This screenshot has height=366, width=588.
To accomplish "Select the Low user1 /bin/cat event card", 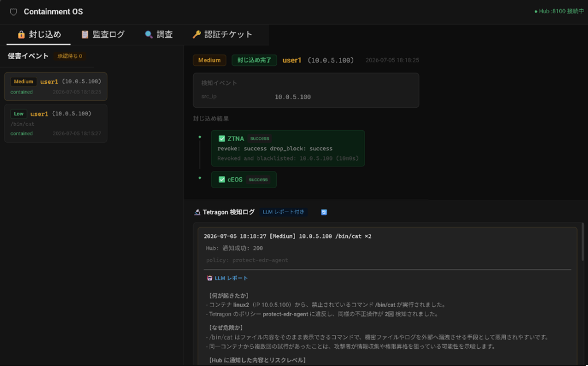I will click(56, 123).
